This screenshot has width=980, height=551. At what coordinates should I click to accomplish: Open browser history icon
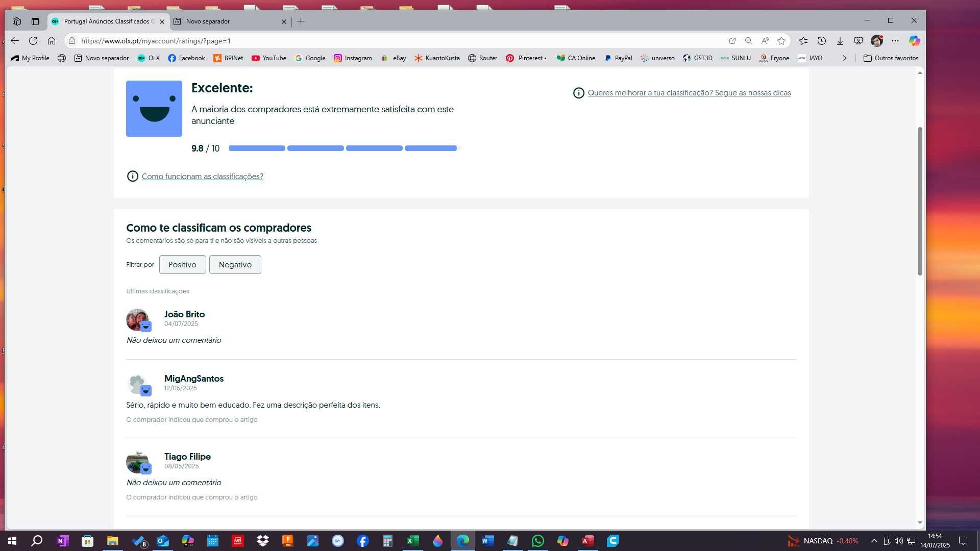tap(822, 41)
